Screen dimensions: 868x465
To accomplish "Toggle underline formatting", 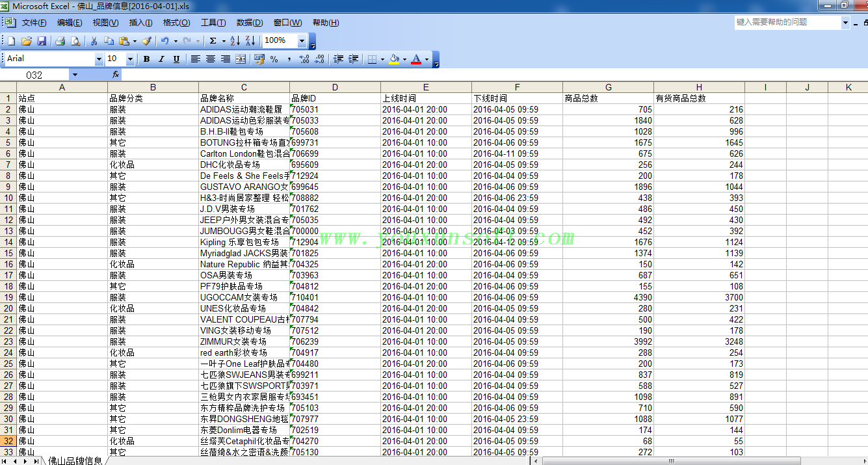I will point(176,59).
